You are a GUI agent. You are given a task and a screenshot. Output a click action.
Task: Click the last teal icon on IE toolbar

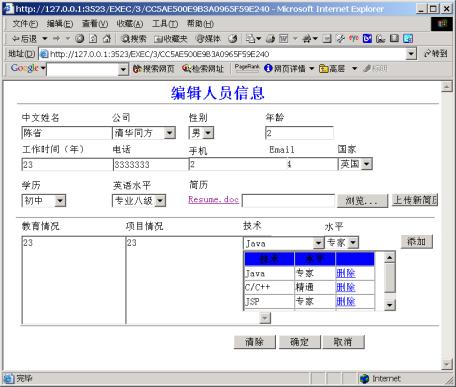click(408, 39)
